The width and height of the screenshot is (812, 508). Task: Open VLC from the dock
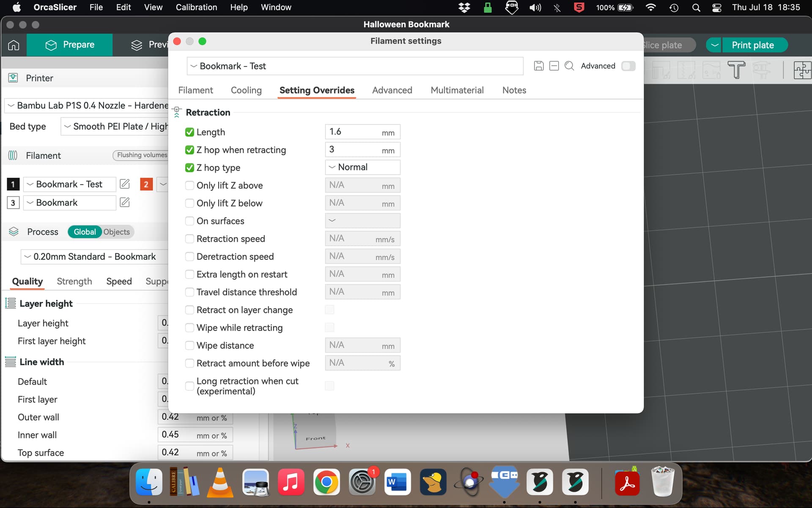(x=220, y=482)
